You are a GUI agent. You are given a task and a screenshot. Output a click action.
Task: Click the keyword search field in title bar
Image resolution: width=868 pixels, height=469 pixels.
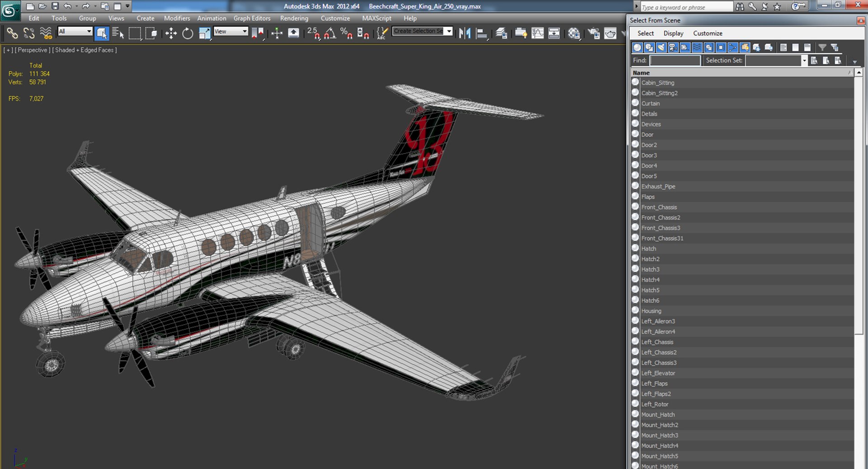(x=686, y=7)
